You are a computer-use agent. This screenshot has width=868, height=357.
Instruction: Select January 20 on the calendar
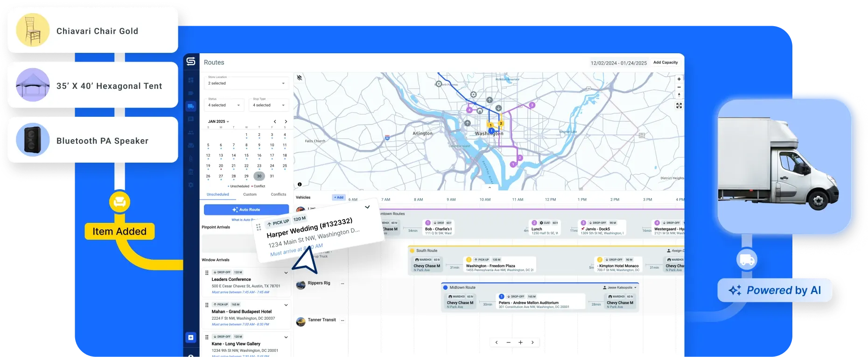(x=221, y=166)
